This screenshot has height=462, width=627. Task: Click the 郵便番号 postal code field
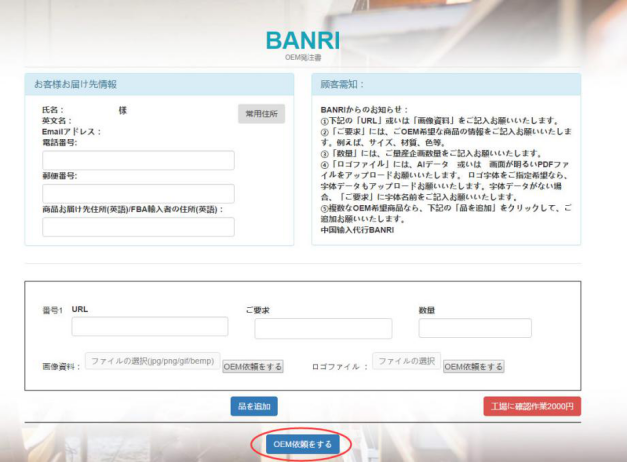click(x=138, y=194)
